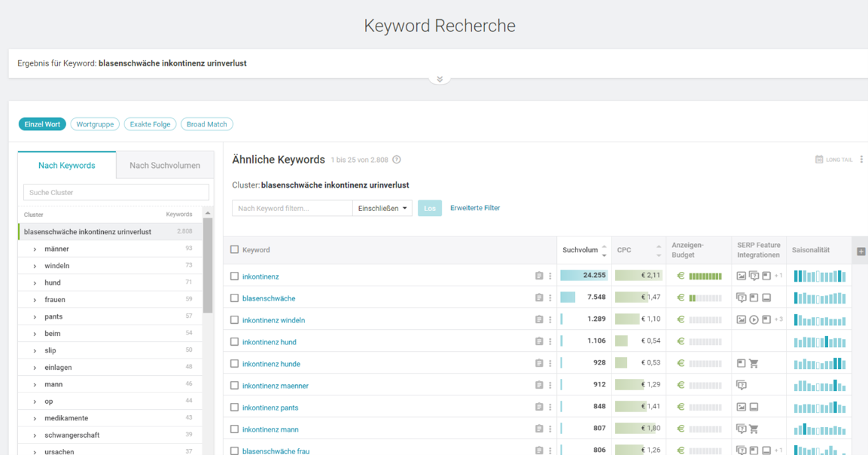Image resolution: width=868 pixels, height=455 pixels.
Task: Expand the hund cluster
Action: (35, 283)
